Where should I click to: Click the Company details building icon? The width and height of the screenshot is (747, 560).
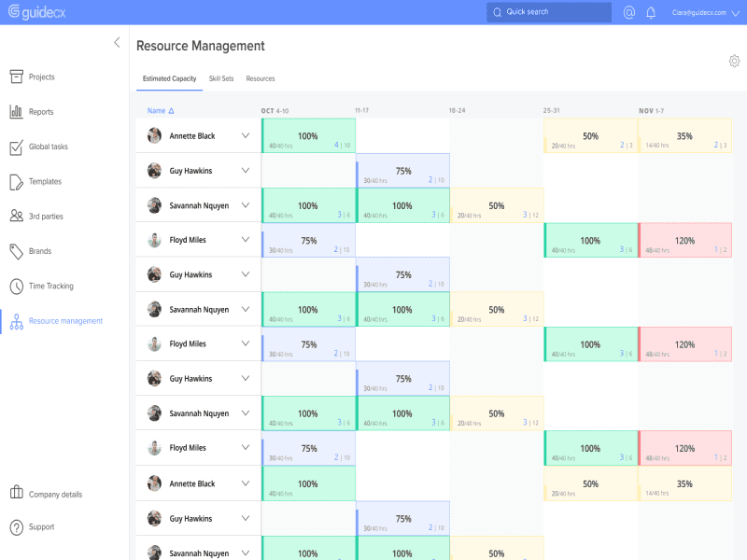pyautogui.click(x=16, y=492)
